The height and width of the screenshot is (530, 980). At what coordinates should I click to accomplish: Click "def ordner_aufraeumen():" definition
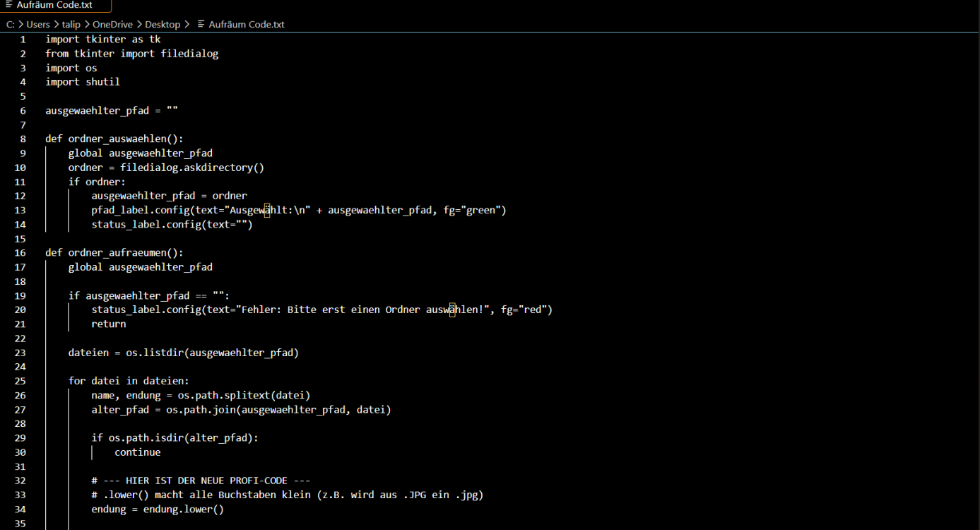114,252
